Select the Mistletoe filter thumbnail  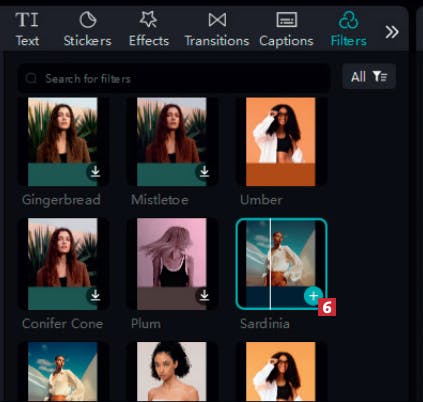[172, 142]
